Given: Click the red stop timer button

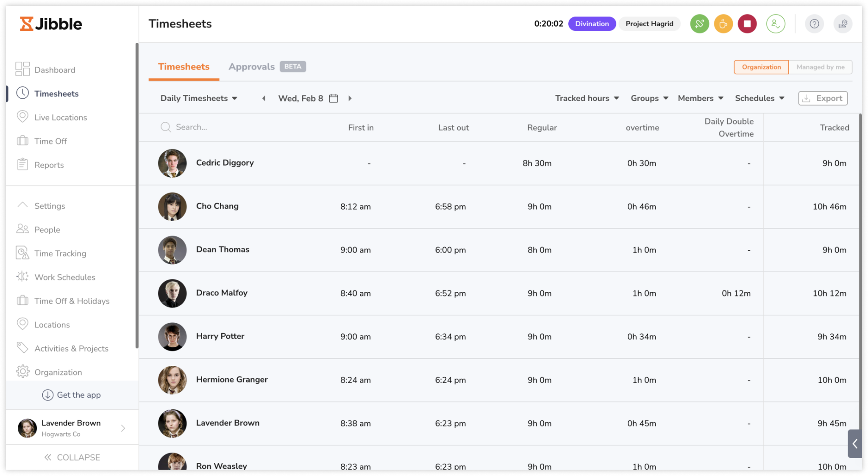Looking at the screenshot, I should click(747, 24).
